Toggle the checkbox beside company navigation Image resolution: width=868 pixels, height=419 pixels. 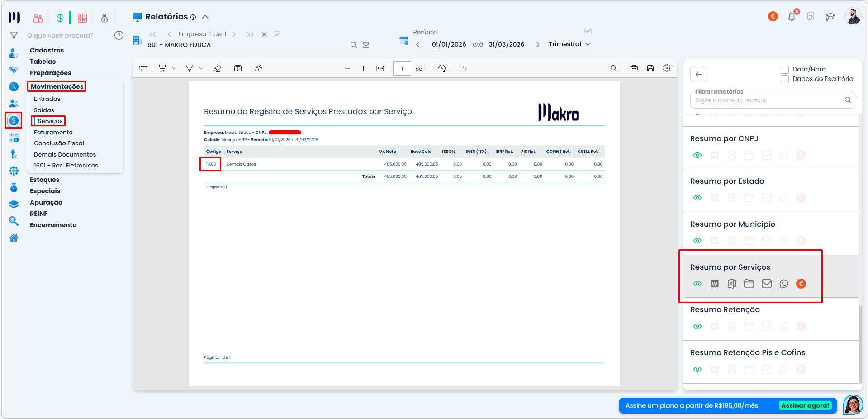pos(277,34)
